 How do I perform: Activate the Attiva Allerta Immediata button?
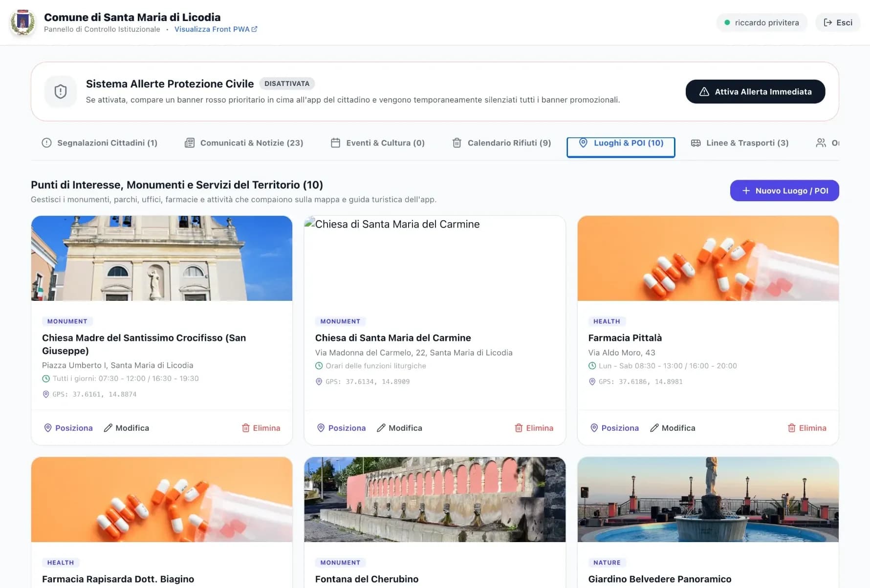coord(755,92)
